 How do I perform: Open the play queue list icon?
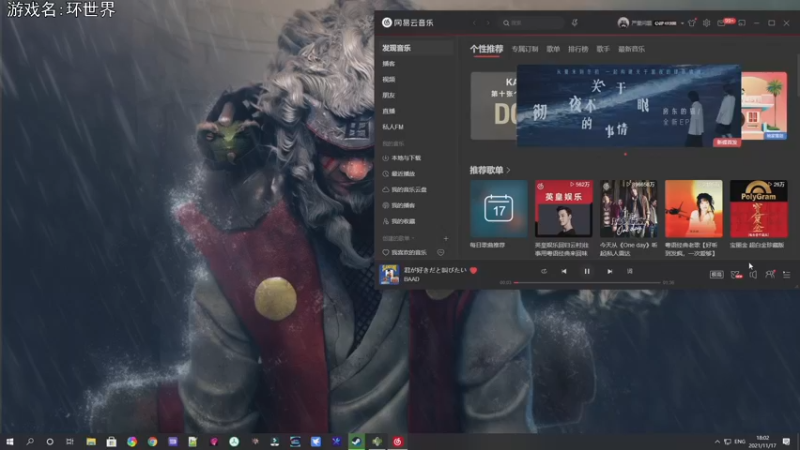pyautogui.click(x=787, y=274)
